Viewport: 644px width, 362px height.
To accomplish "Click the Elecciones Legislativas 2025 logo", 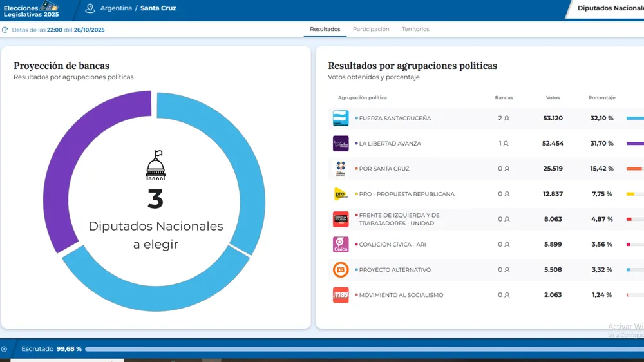I will tap(31, 9).
